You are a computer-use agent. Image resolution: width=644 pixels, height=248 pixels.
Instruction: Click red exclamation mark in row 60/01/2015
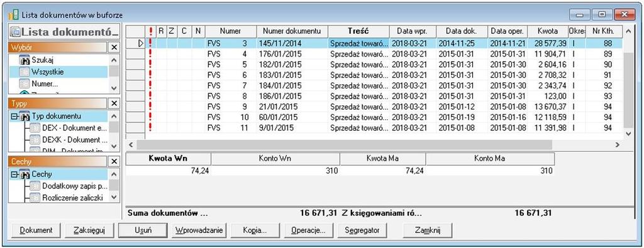[150, 117]
